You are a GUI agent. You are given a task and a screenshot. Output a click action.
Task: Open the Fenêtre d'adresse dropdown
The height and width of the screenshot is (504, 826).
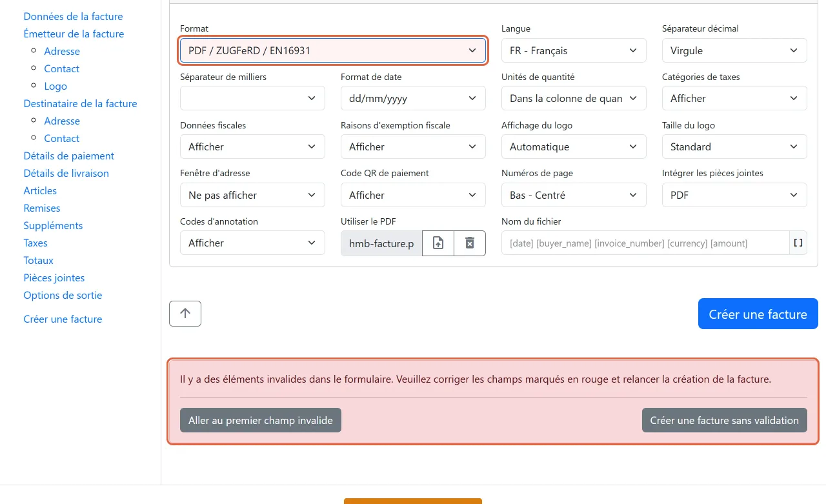click(x=252, y=195)
